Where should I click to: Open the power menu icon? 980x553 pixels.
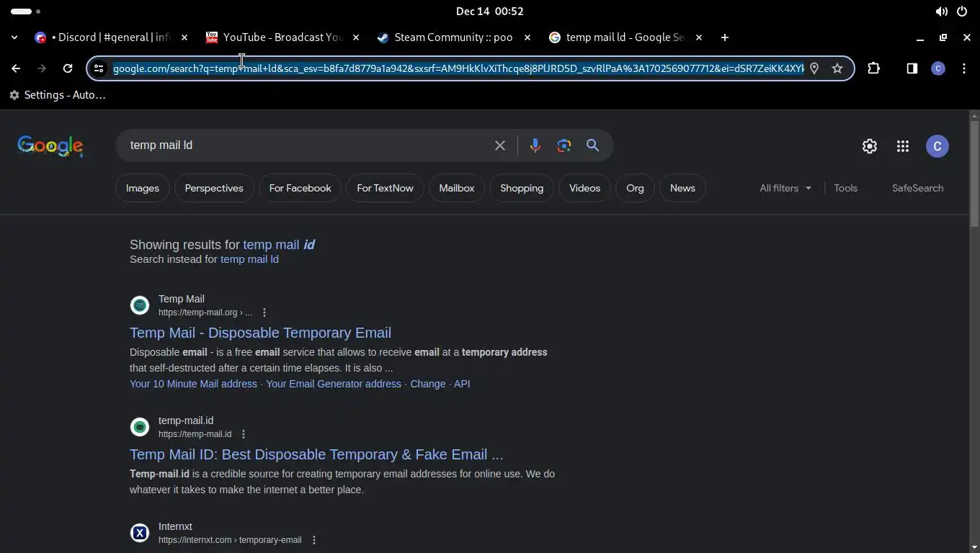point(962,12)
